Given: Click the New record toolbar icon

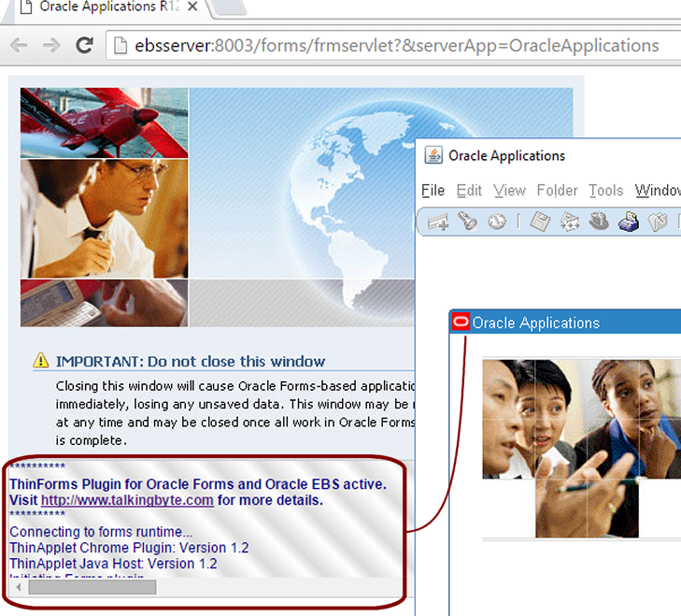Looking at the screenshot, I should pos(438,222).
